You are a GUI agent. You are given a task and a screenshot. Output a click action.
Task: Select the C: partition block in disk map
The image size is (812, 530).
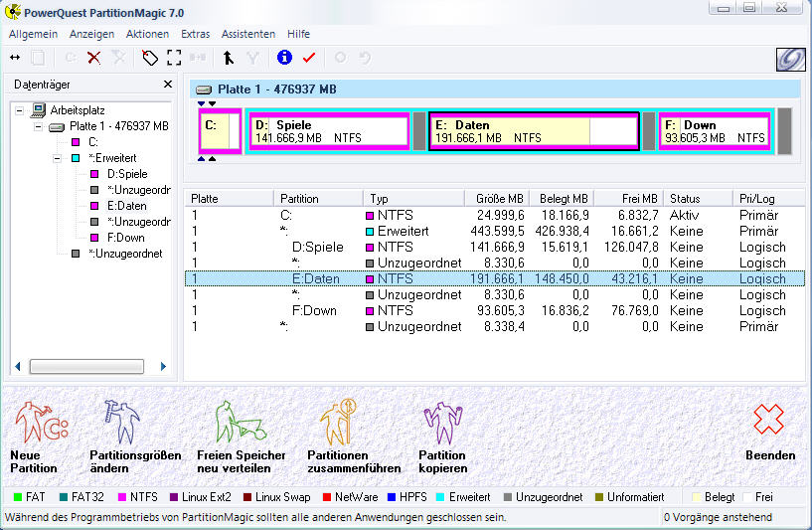[220, 131]
